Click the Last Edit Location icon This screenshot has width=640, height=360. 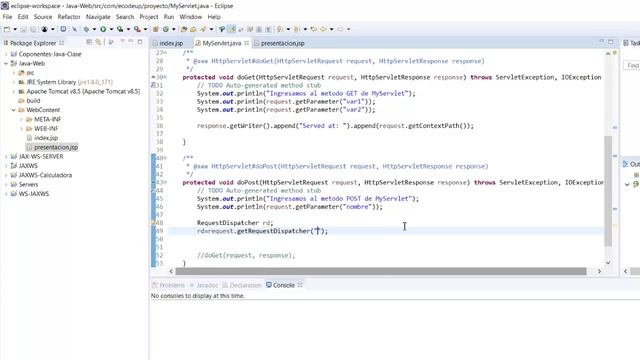[x=313, y=29]
